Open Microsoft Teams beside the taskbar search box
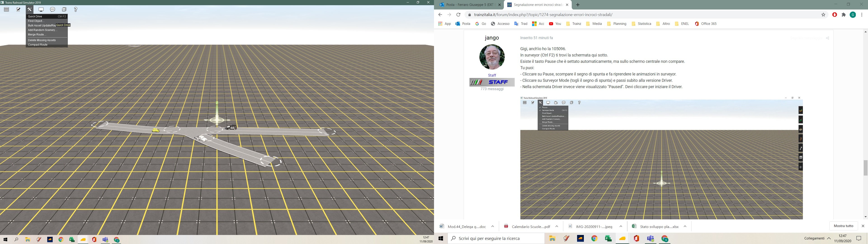The image size is (868, 244). click(x=650, y=238)
